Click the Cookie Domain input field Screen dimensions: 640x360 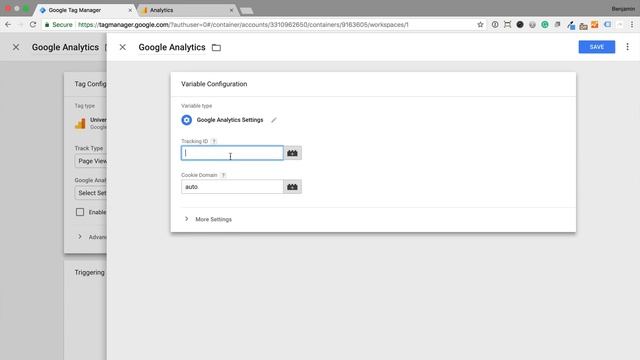[x=232, y=187]
